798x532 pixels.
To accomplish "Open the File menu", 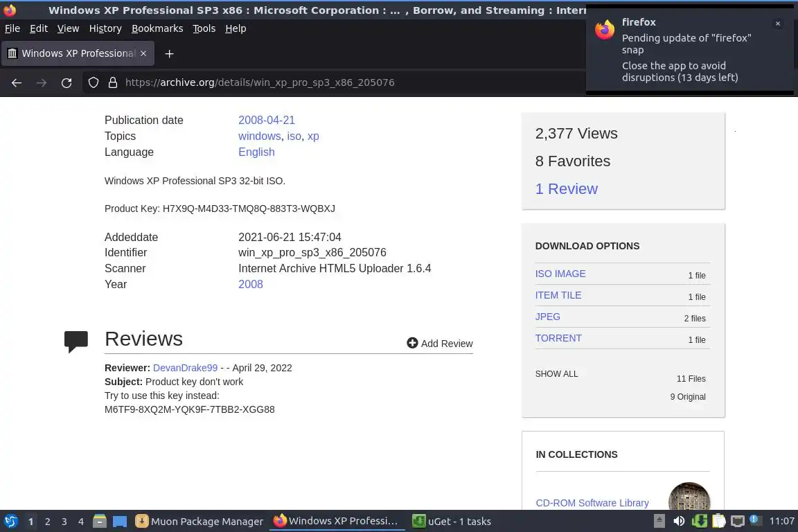I will (x=12, y=28).
